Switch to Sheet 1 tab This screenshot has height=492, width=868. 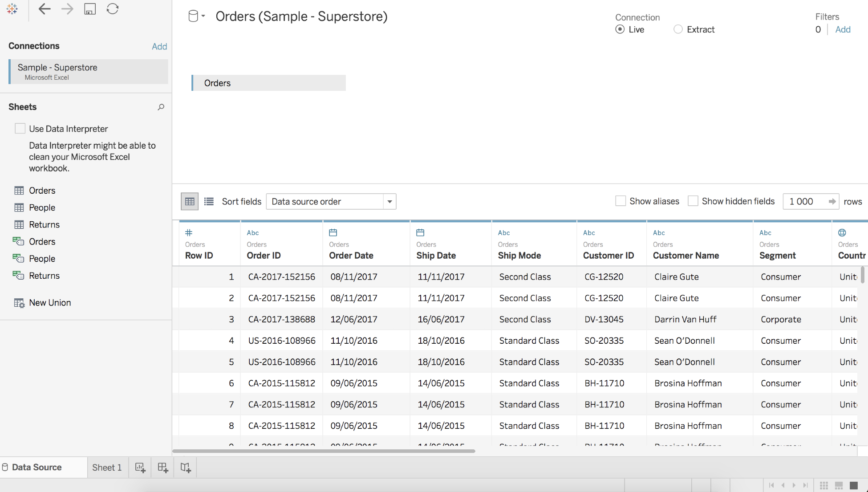[107, 468]
